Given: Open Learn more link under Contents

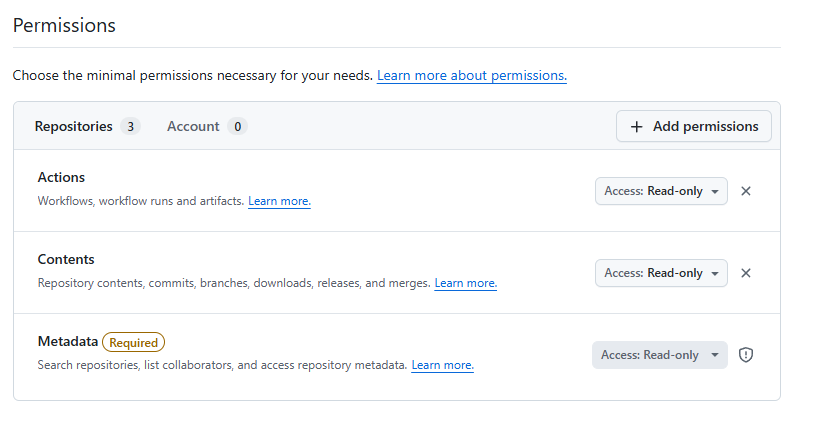Looking at the screenshot, I should coord(466,283).
